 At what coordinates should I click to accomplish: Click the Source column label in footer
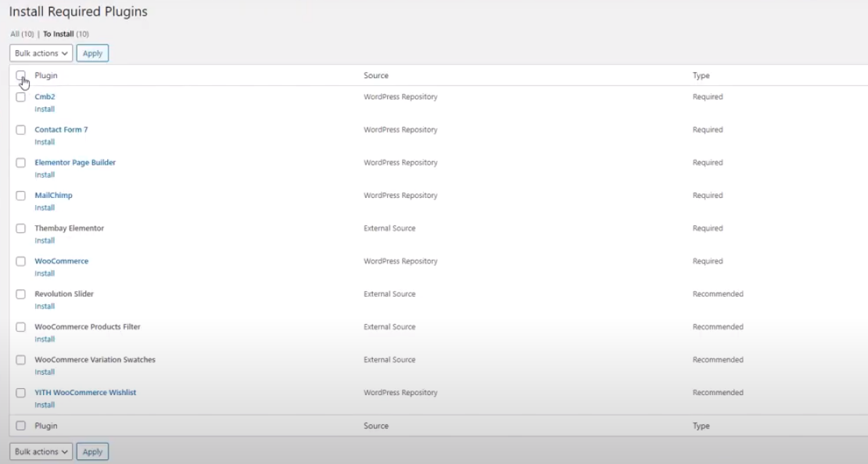(x=376, y=426)
